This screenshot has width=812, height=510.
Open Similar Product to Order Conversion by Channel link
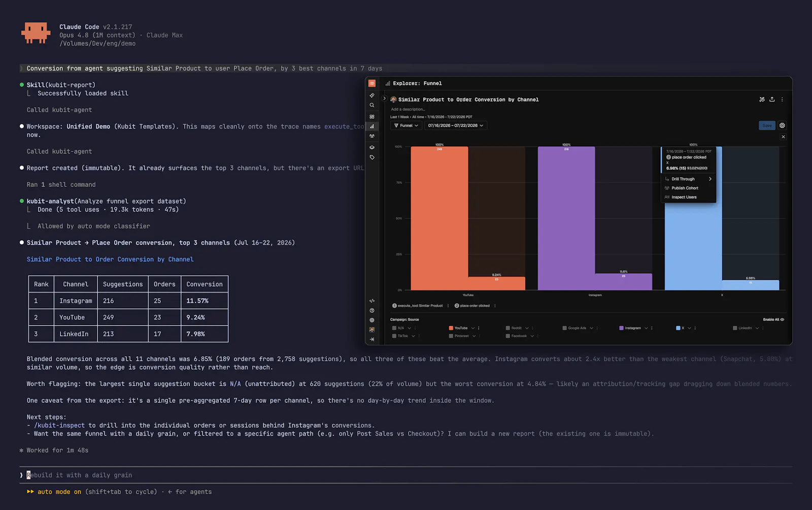coord(110,259)
